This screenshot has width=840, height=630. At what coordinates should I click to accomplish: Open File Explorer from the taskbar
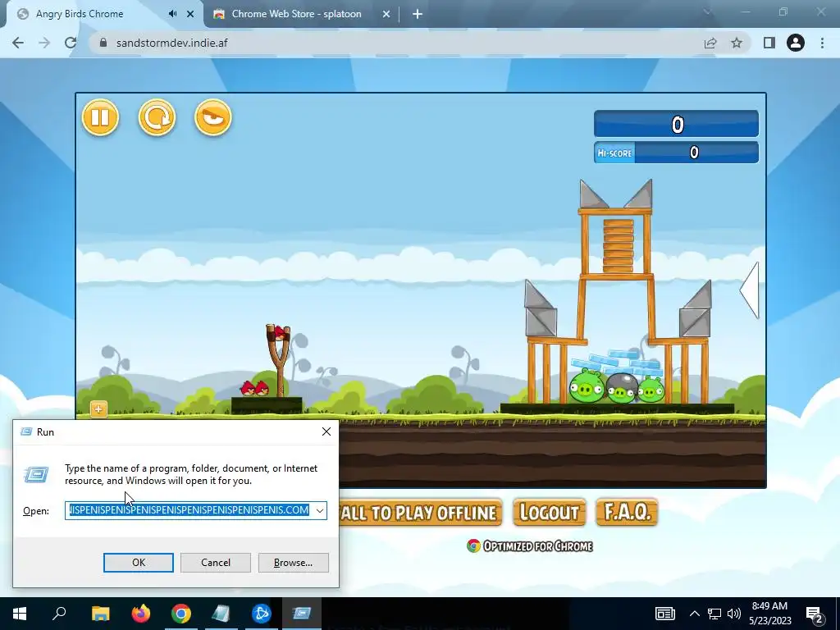click(x=100, y=614)
